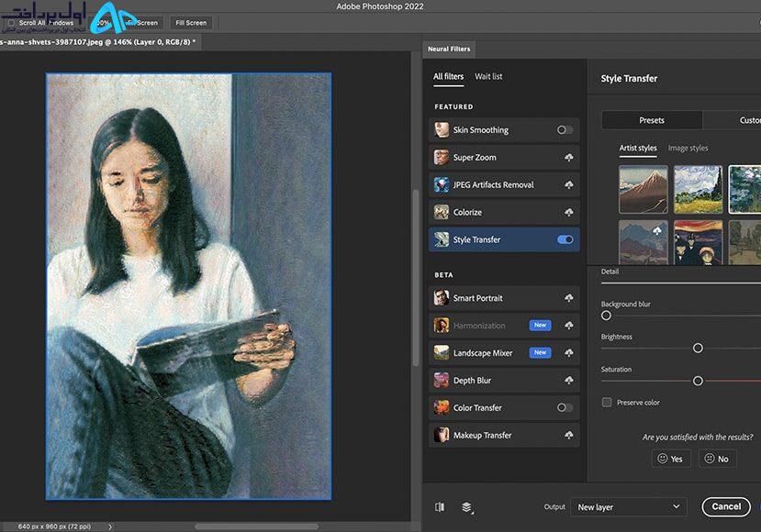The width and height of the screenshot is (761, 532).
Task: Select the Van Gogh wheat field style thumbnail
Action: click(x=698, y=190)
